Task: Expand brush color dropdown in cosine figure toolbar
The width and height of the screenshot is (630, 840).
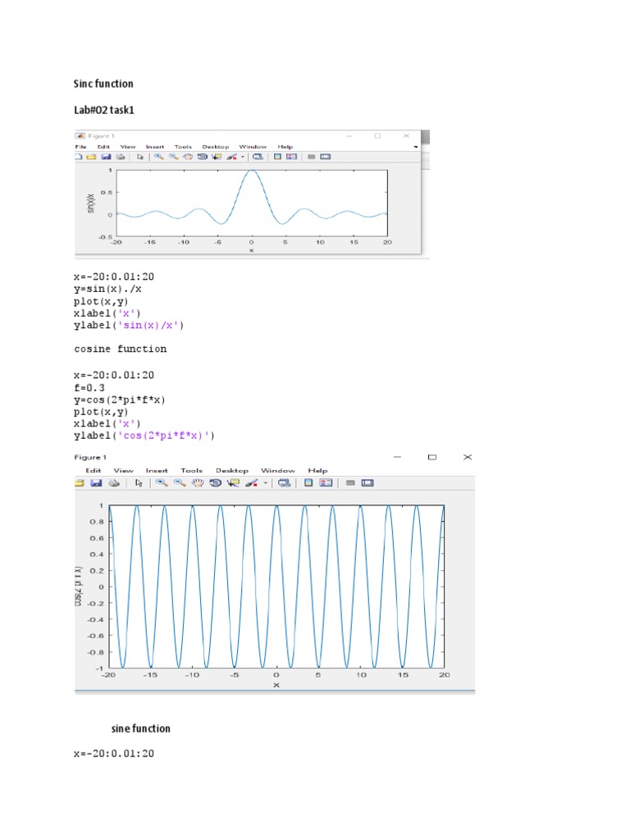Action: [265, 484]
